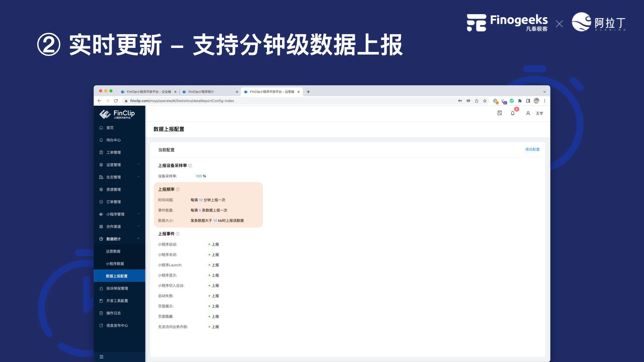Screen dimensions: 644x362
Task: Open the tab list chevron dropdown
Action: click(x=544, y=92)
